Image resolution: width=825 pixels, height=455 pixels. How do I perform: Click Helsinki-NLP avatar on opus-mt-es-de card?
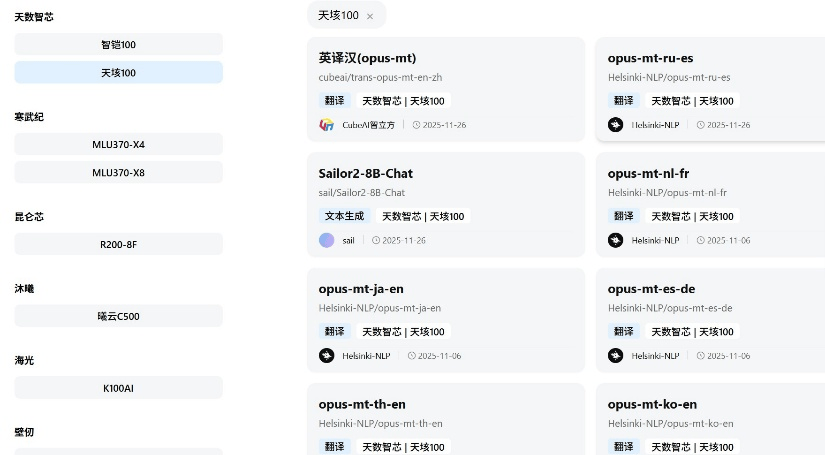(615, 355)
